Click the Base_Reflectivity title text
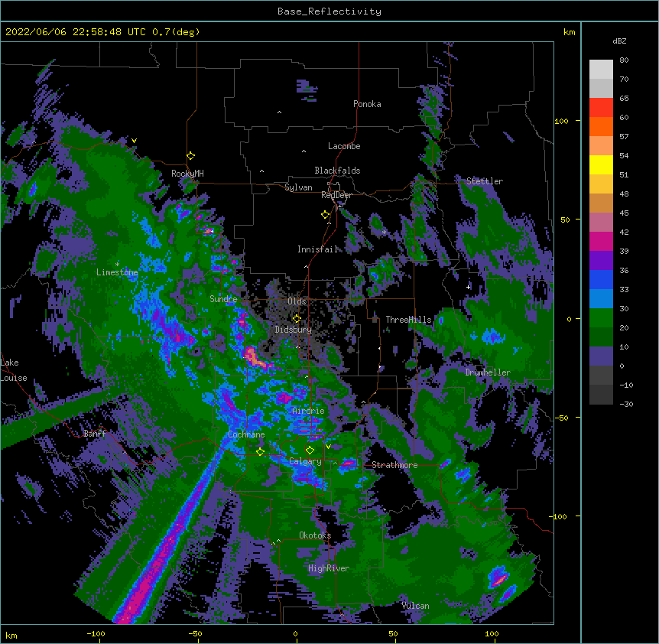This screenshot has height=644, width=659. point(329,11)
